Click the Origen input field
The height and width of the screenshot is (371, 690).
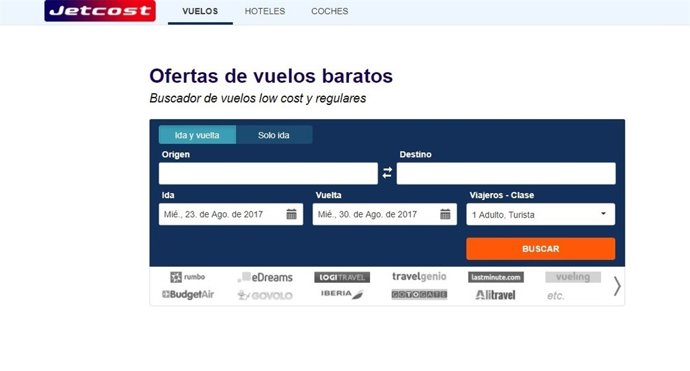[x=268, y=173]
